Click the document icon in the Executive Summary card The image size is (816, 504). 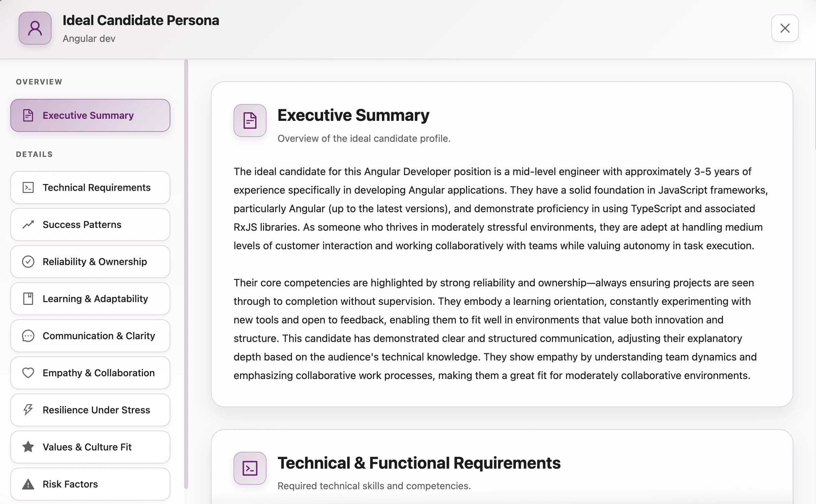tap(250, 121)
